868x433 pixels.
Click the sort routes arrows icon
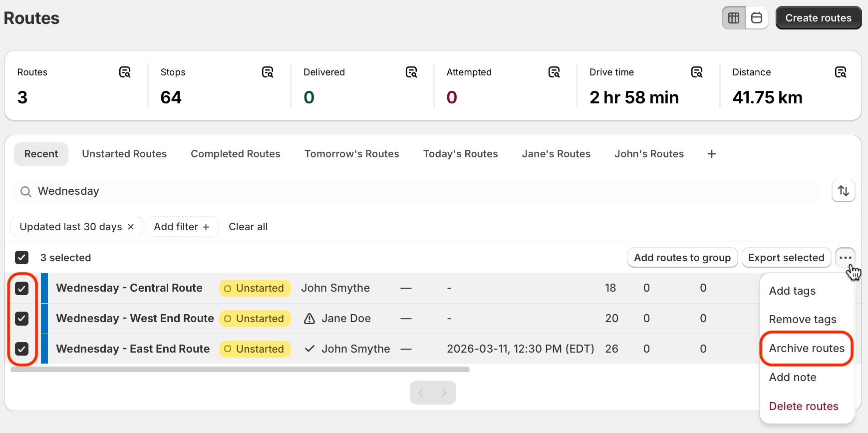[x=844, y=191]
